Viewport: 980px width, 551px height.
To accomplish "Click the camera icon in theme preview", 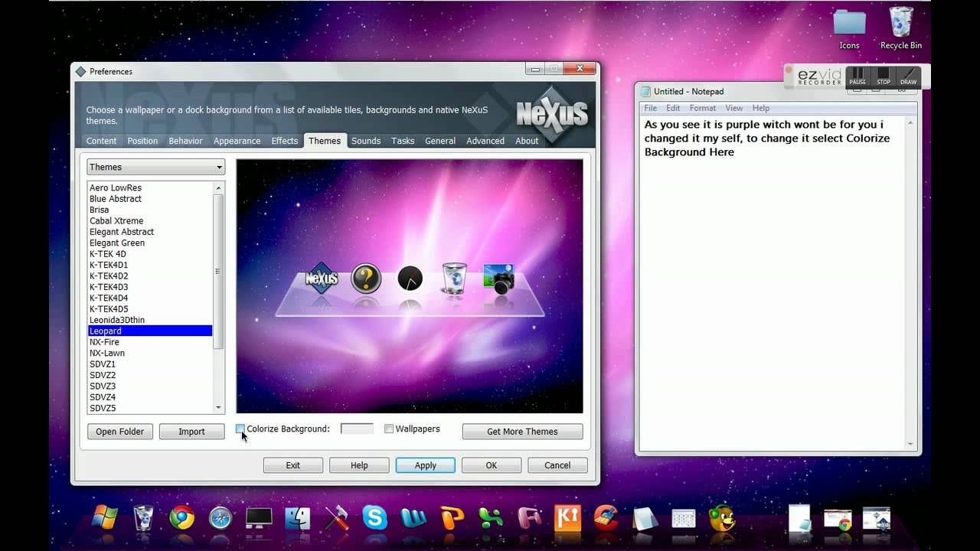I will tap(498, 279).
